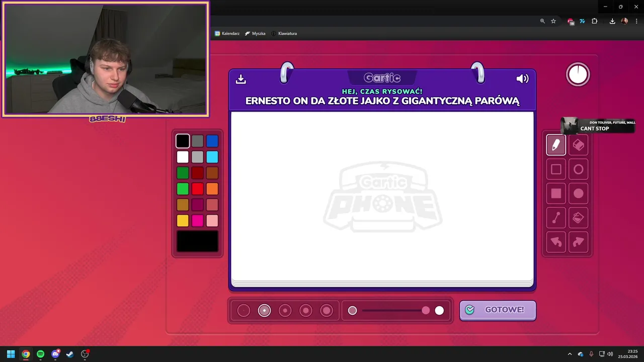
Task: Pick the light pink color swatch
Action: click(212, 221)
